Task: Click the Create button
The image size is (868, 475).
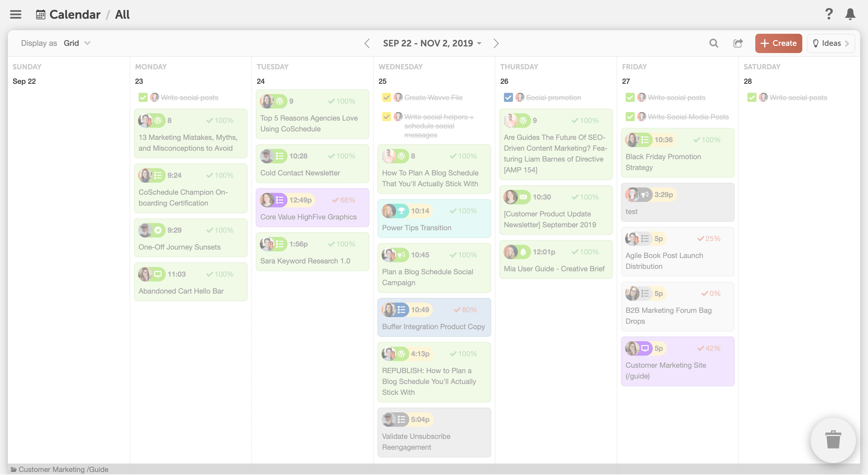Action: click(778, 43)
